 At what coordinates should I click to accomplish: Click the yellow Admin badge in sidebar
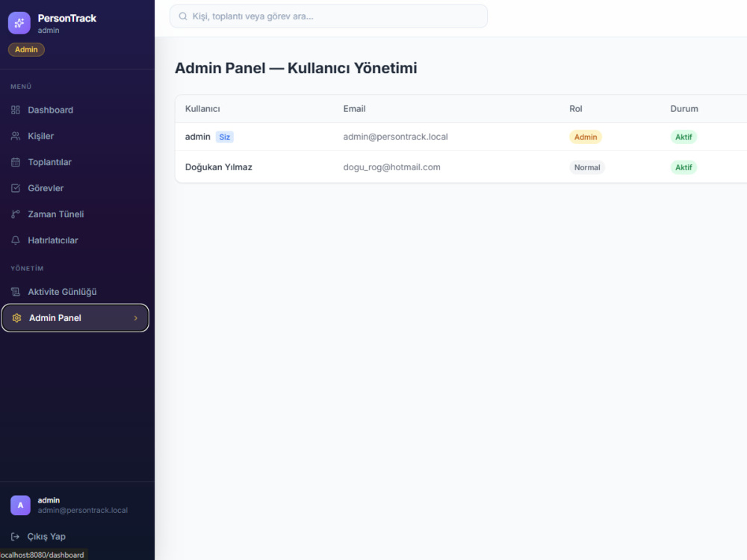tap(26, 49)
